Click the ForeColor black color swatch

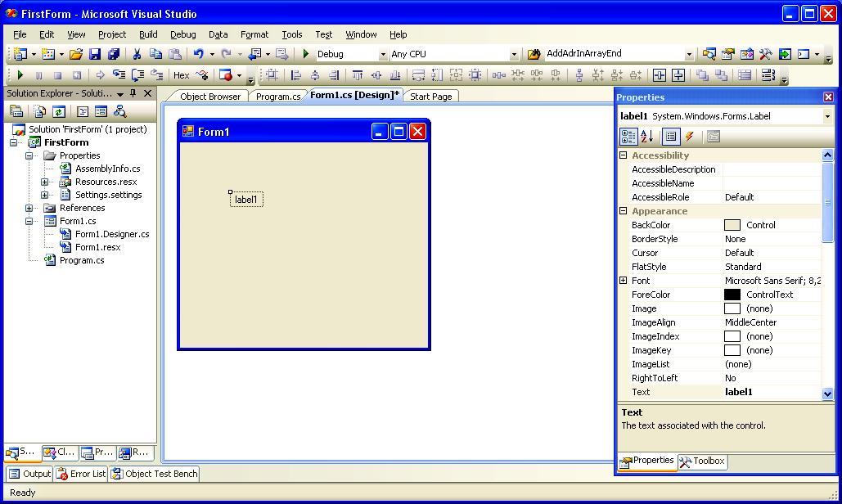point(732,294)
